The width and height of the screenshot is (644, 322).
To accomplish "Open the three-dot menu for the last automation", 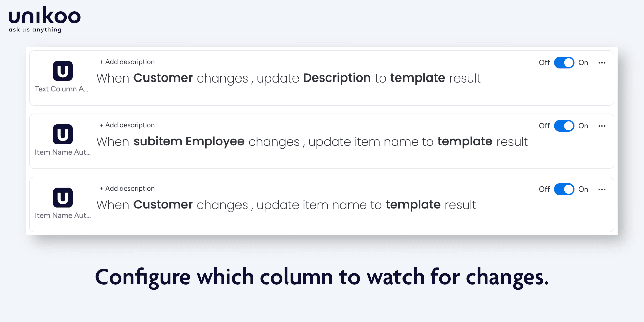I will 602,190.
